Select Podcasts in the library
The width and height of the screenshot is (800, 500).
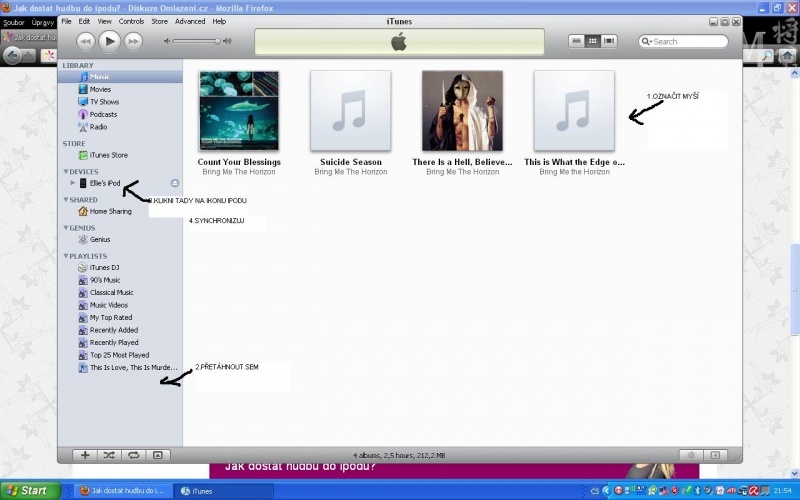tap(104, 114)
